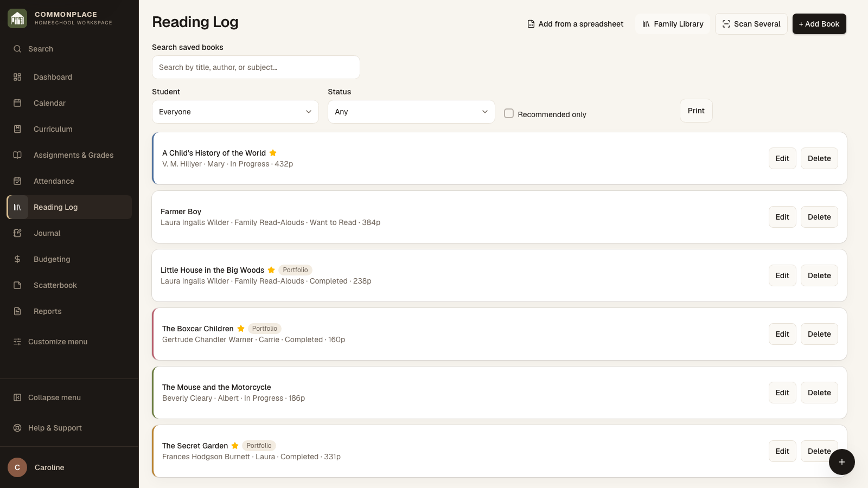Screen dimensions: 868x488
Task: Click the star beside The Secret Garden
Action: point(235,446)
